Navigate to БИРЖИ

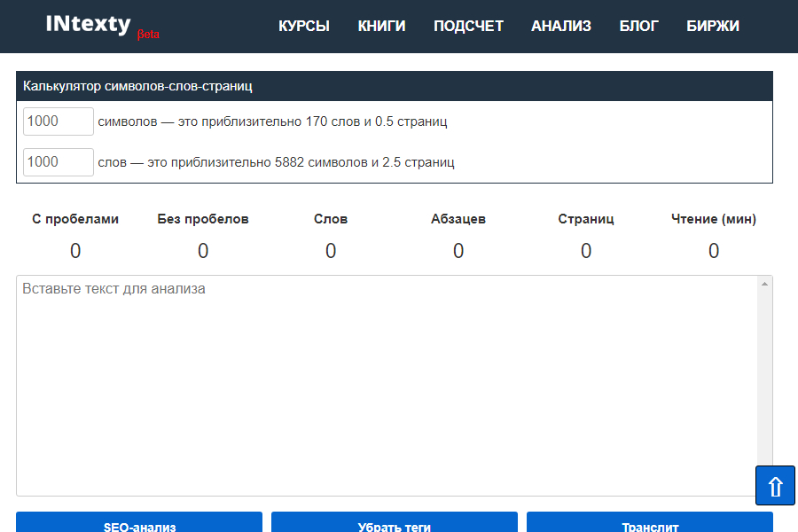pos(713,27)
